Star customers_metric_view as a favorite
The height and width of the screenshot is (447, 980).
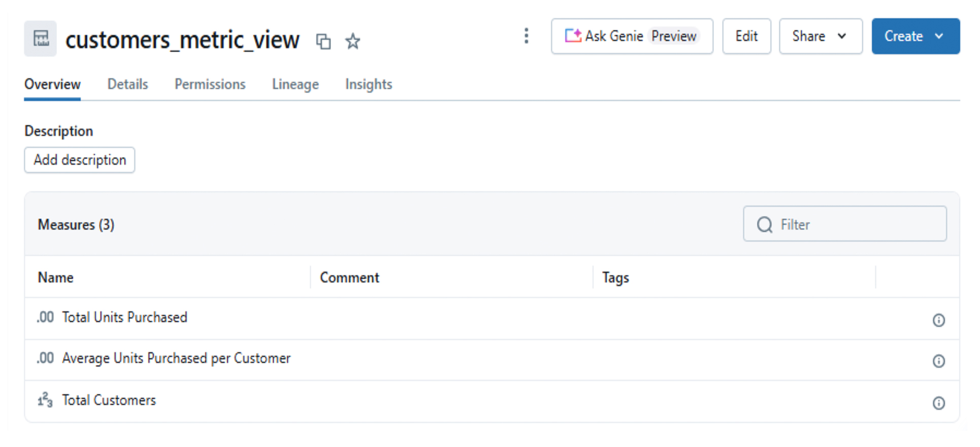click(x=352, y=41)
